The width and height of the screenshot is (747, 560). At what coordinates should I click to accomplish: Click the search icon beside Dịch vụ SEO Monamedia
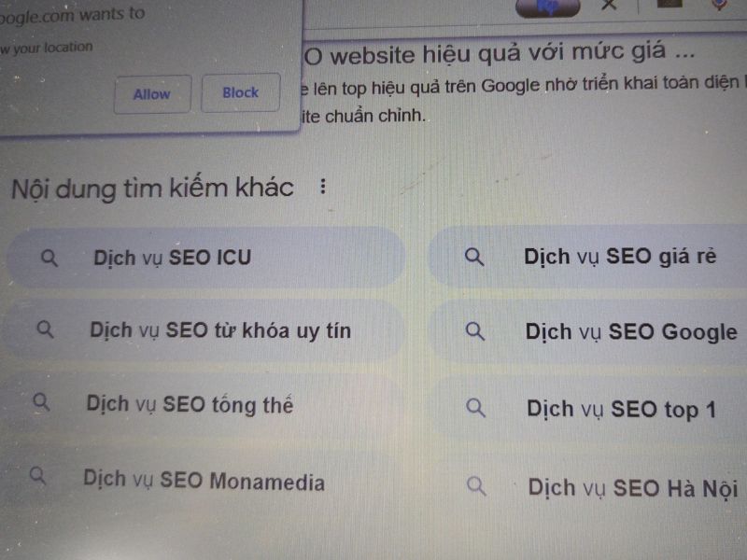[37, 477]
